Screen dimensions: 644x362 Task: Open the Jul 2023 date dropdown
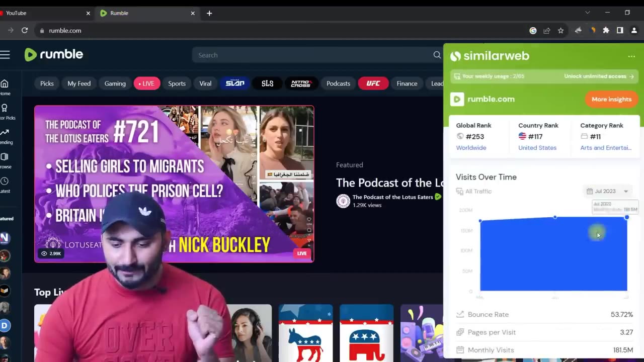tap(608, 191)
